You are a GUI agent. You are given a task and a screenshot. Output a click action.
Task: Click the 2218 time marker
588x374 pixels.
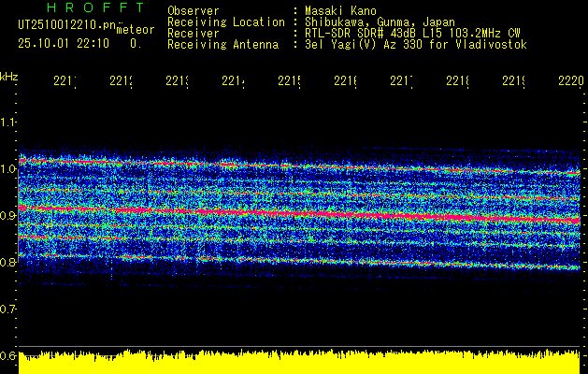[x=458, y=80]
